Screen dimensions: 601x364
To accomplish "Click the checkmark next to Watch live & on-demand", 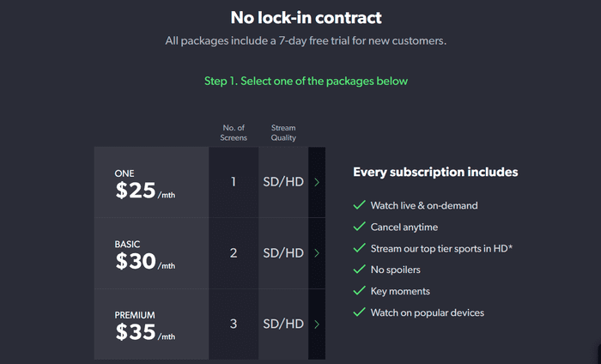I will [359, 205].
